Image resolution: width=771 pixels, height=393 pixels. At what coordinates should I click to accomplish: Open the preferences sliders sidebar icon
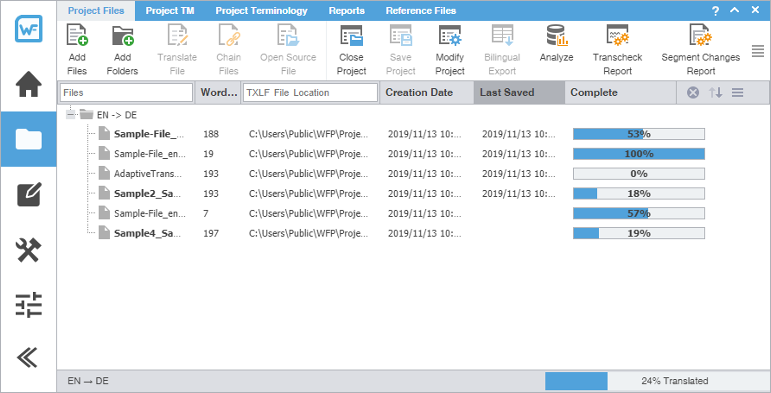click(29, 305)
